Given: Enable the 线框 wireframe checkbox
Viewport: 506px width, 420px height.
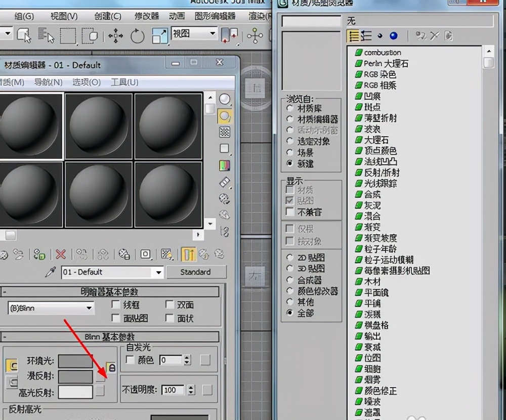Looking at the screenshot, I should click(115, 304).
